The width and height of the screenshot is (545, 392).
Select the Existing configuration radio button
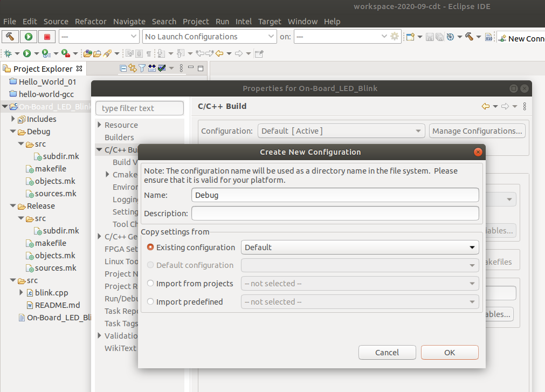(x=150, y=247)
